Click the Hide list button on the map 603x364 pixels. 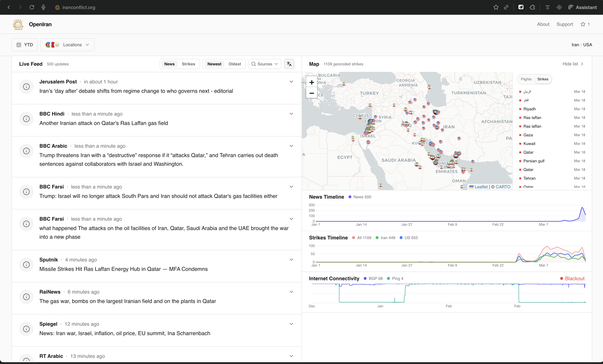click(x=573, y=64)
